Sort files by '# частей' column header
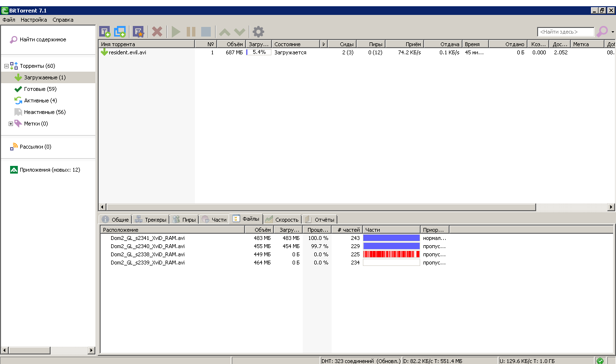Screen dimensions: 616x364 346,230
